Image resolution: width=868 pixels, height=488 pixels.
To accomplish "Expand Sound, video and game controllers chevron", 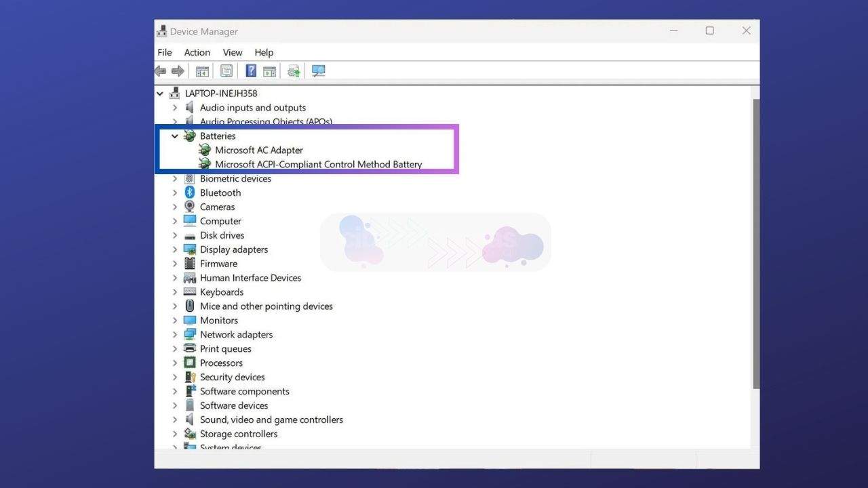I will pos(174,420).
